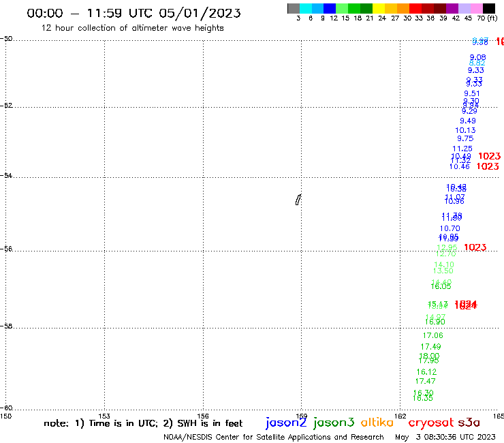
Task: Click the small island outline near longitude 159
Action: coord(298,200)
